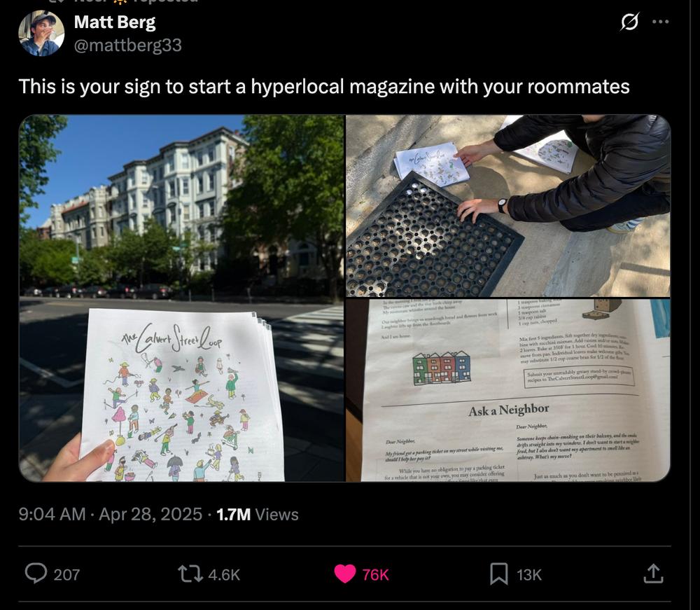Image resolution: width=700 pixels, height=610 pixels.
Task: View the 1.7M Views analytics
Action: [x=257, y=514]
